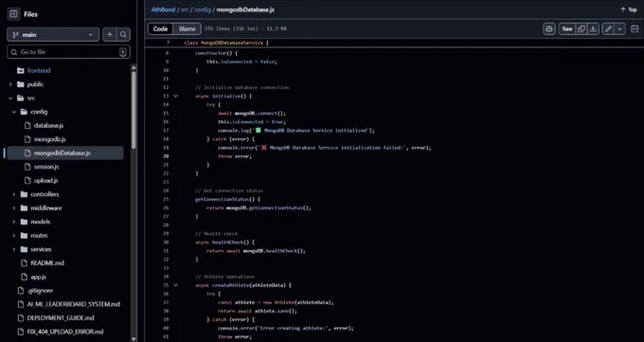Go to config breadcrumb link

pyautogui.click(x=203, y=9)
